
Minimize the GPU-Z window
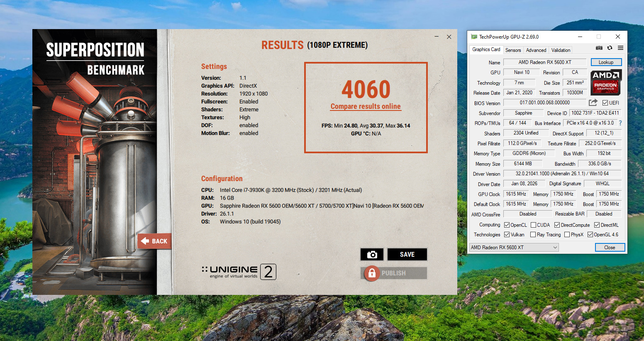coord(580,37)
